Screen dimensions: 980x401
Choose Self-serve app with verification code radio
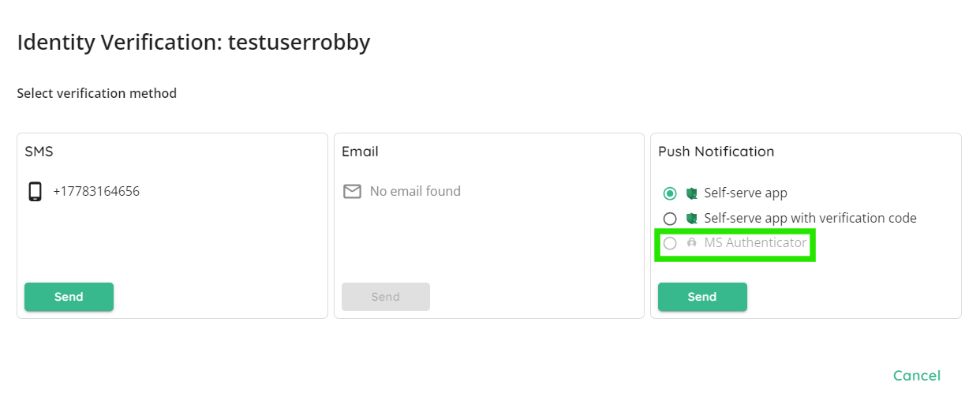[x=670, y=219]
